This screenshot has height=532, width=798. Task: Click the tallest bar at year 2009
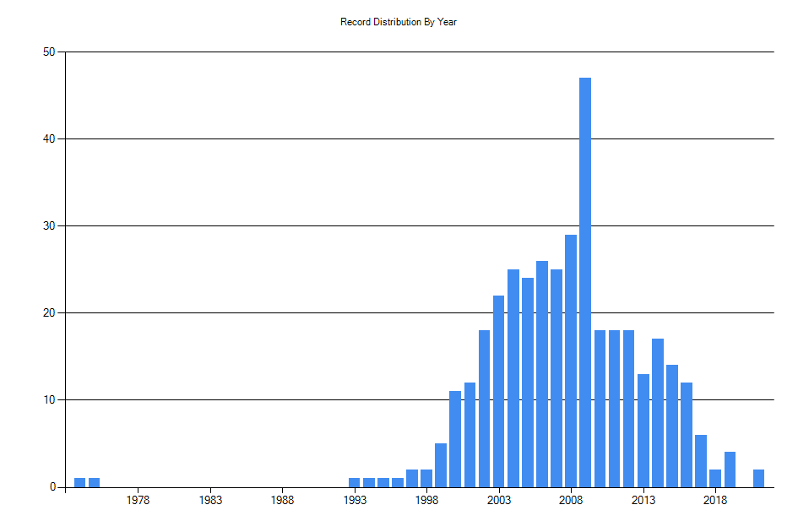click(586, 253)
